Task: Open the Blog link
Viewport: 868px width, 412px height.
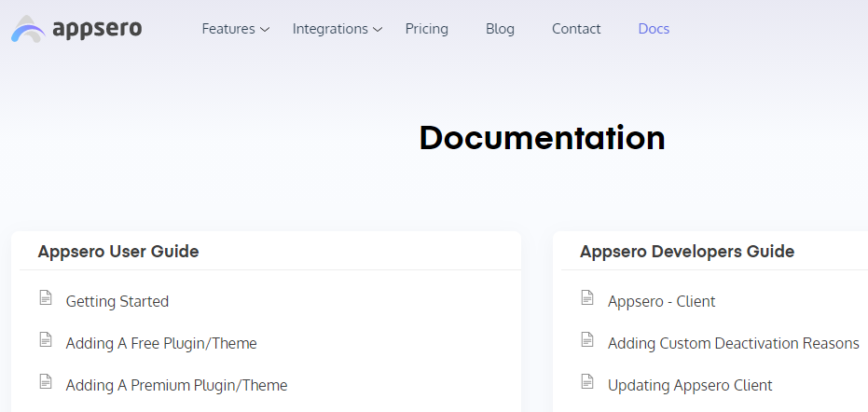Action: [x=500, y=29]
